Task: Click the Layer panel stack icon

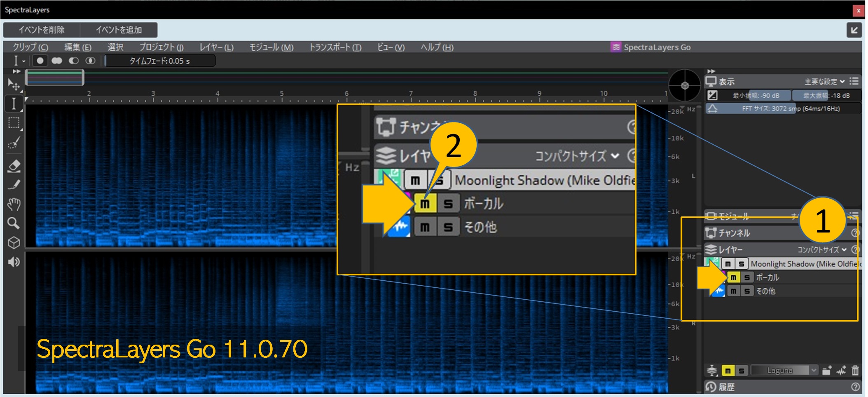Action: [x=711, y=249]
